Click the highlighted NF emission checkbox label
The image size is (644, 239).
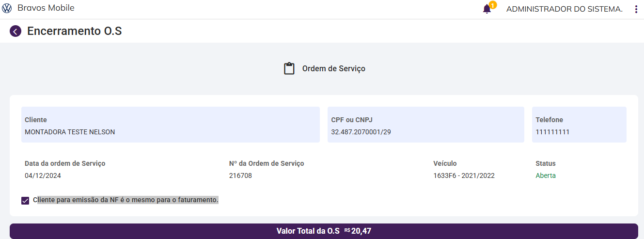click(126, 200)
